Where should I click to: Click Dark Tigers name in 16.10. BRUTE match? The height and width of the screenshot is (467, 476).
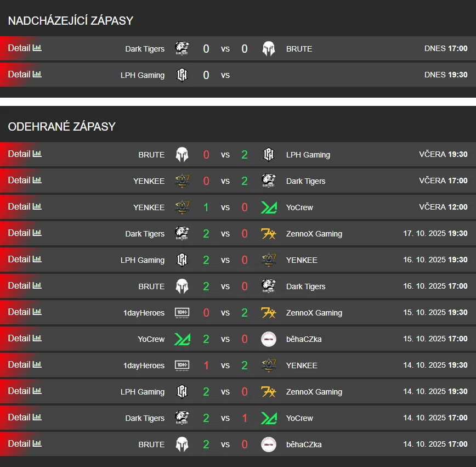(305, 286)
